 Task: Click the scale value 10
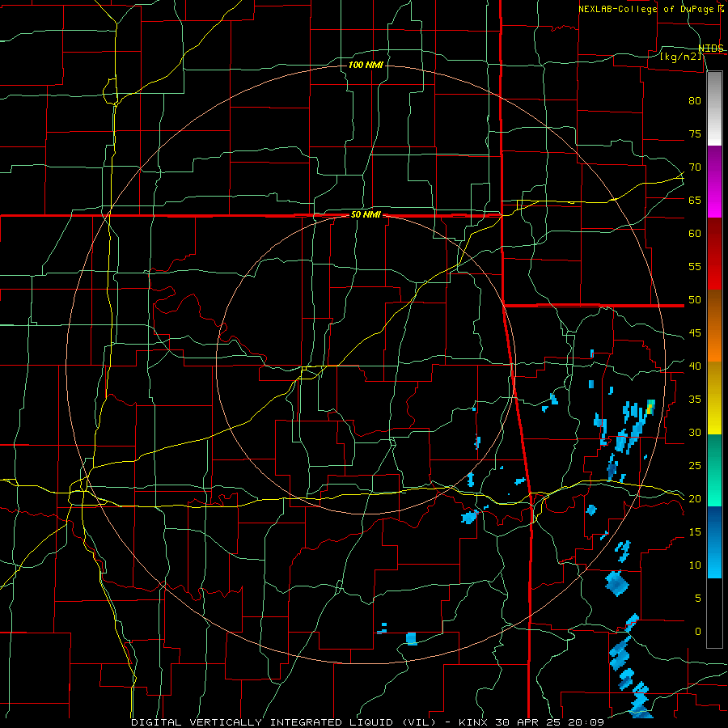pos(695,565)
